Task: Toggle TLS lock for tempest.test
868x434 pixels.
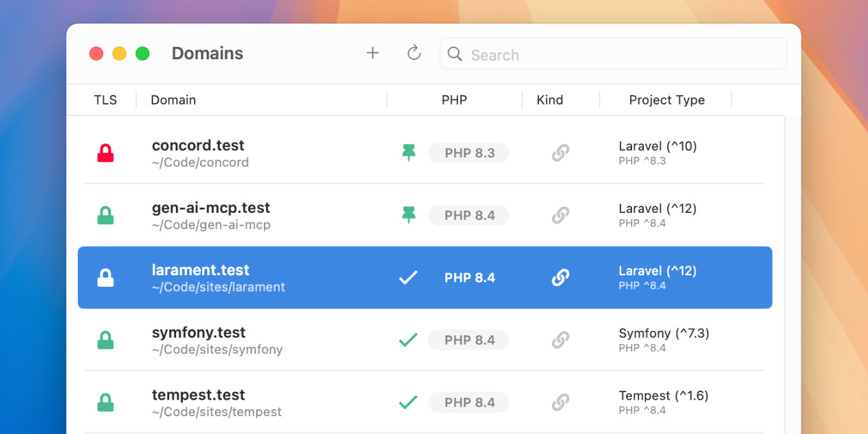Action: [x=105, y=403]
